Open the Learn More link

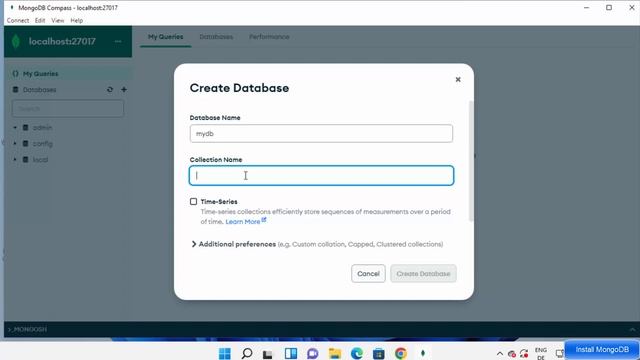(x=246, y=222)
